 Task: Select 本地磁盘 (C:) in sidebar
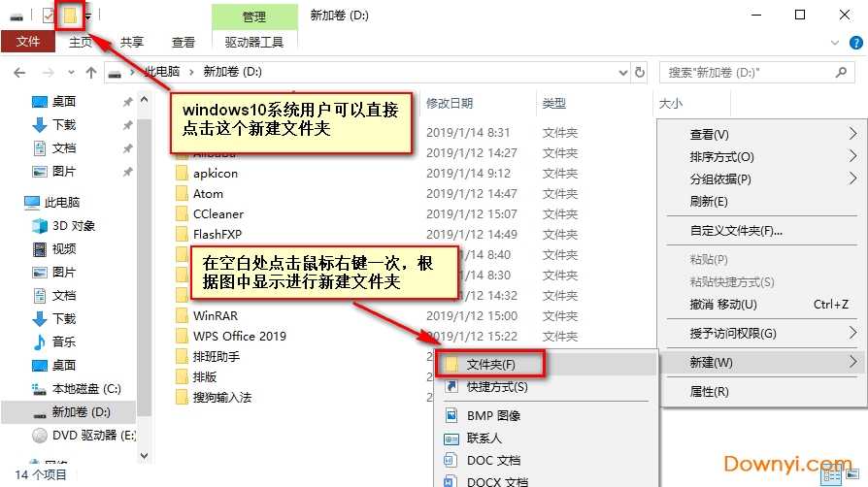[77, 388]
